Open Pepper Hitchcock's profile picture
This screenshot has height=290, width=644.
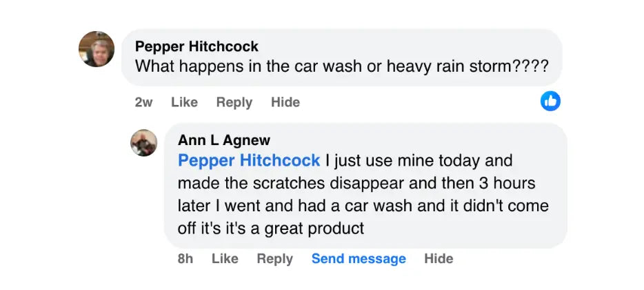click(97, 49)
